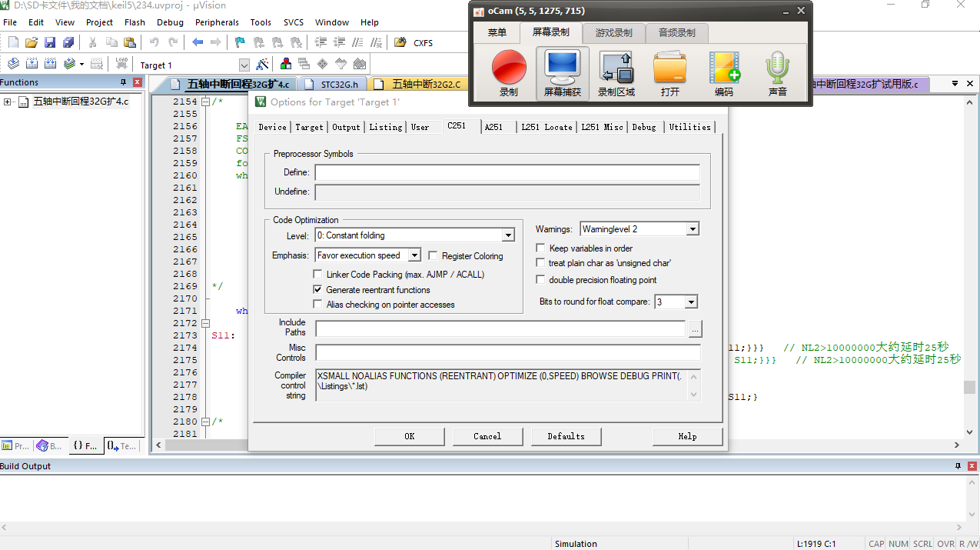Click the Indent selection icon

321,42
